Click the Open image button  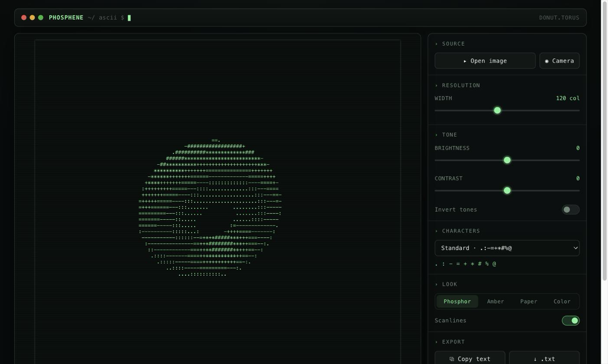(x=485, y=61)
